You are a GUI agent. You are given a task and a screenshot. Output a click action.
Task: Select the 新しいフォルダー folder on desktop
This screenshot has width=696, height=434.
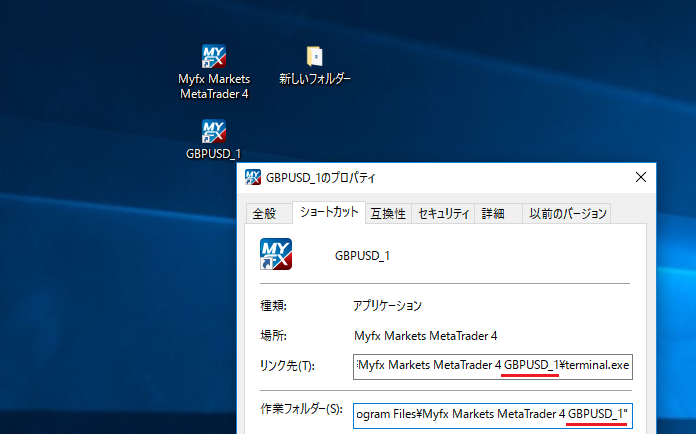point(315,65)
